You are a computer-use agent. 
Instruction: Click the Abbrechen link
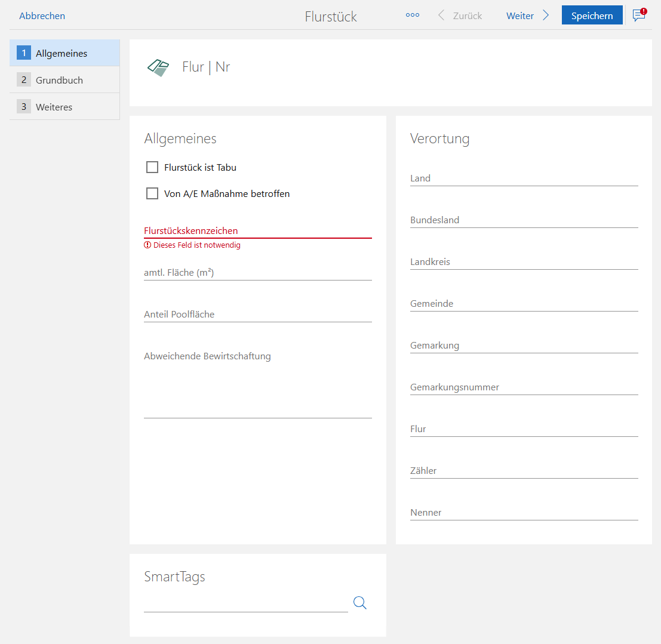[x=42, y=16]
